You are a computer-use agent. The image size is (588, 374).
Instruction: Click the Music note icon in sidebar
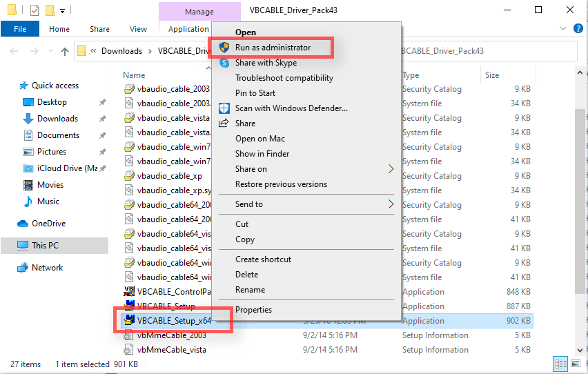[28, 201]
